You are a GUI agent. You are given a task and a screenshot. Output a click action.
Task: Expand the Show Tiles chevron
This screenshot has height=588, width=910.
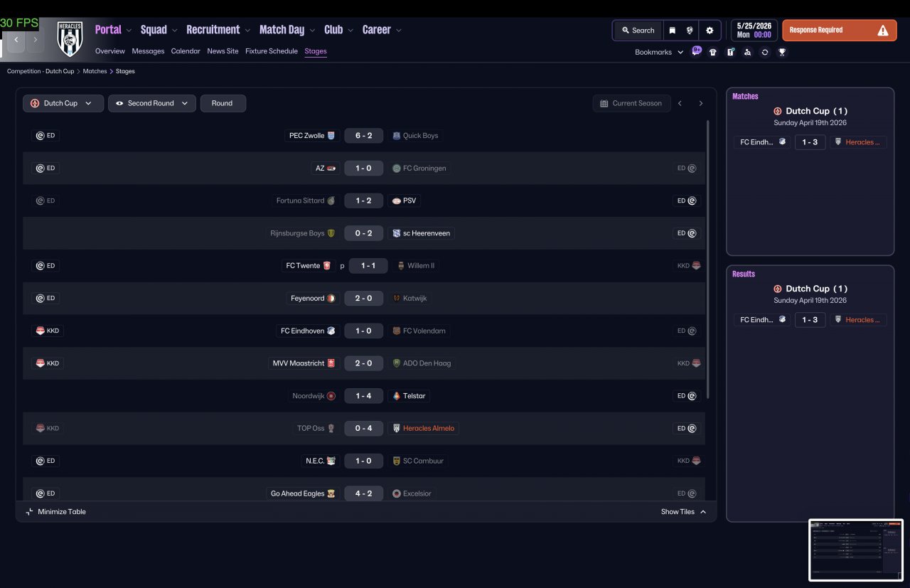pyautogui.click(x=703, y=512)
